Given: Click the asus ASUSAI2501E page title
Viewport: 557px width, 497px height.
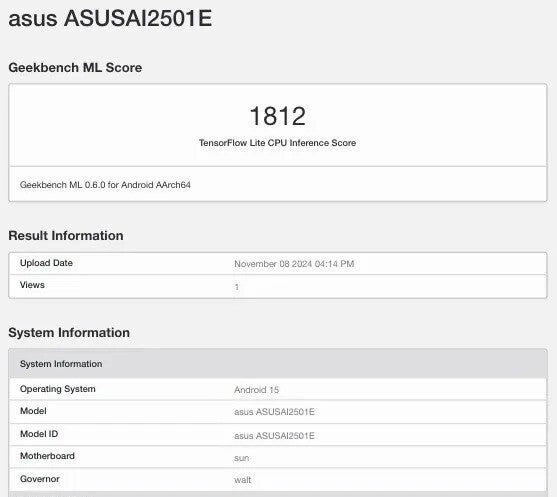Looking at the screenshot, I should coord(110,18).
